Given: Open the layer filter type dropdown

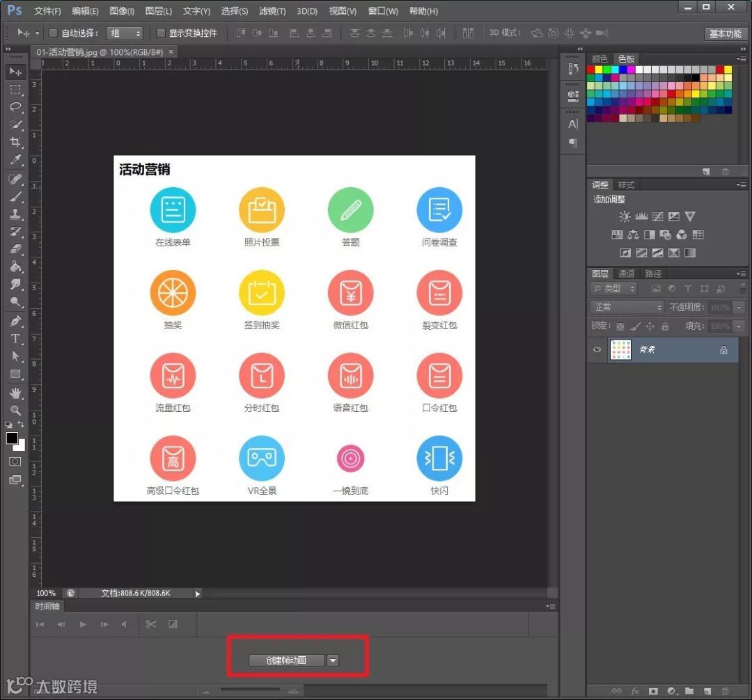Looking at the screenshot, I should pos(614,289).
